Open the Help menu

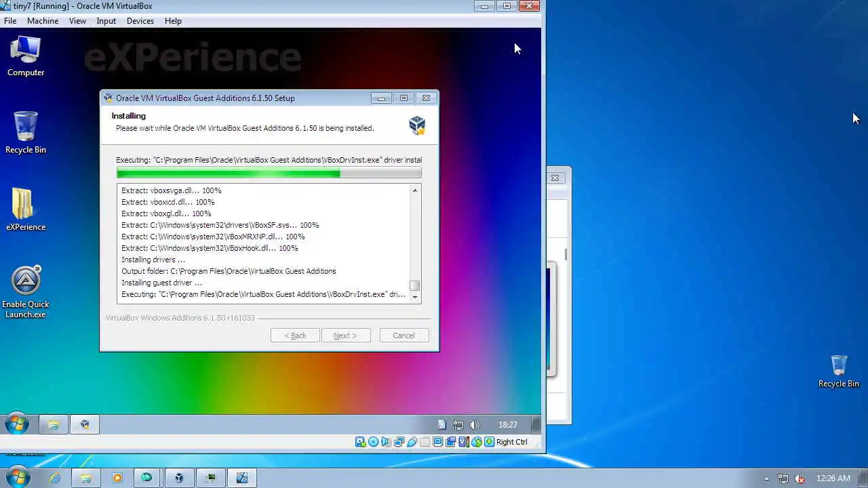click(x=173, y=21)
